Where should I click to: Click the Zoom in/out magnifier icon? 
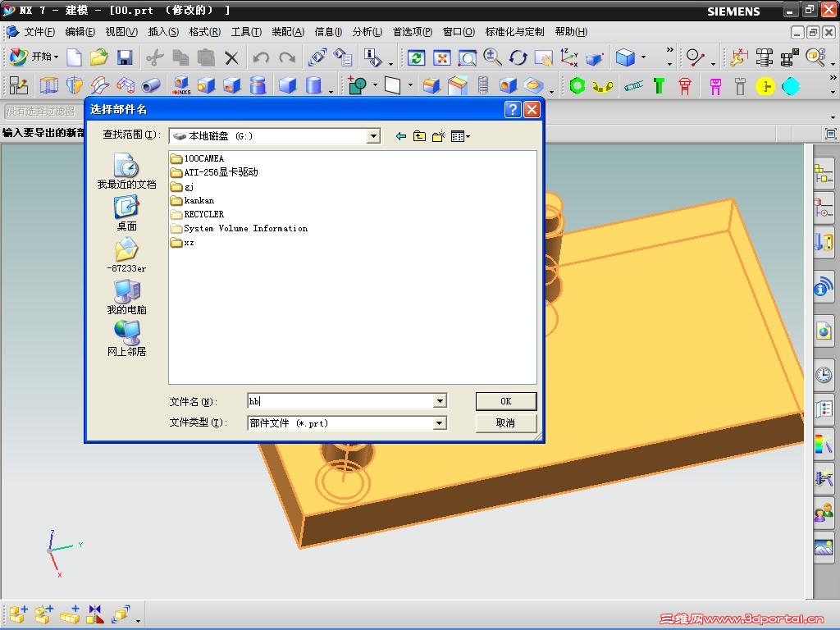click(492, 57)
